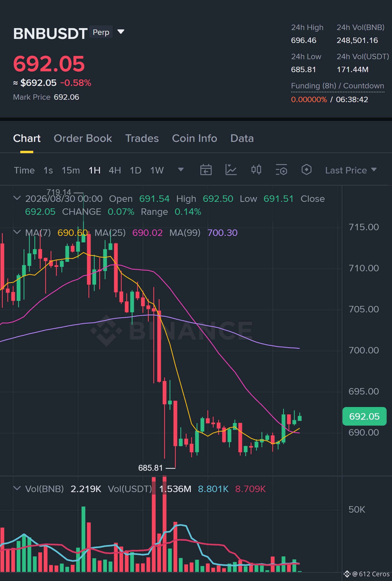Click the 24h Vol(BNB) value 248,501.16
Image resolution: width=392 pixels, height=581 pixels.
point(357,41)
